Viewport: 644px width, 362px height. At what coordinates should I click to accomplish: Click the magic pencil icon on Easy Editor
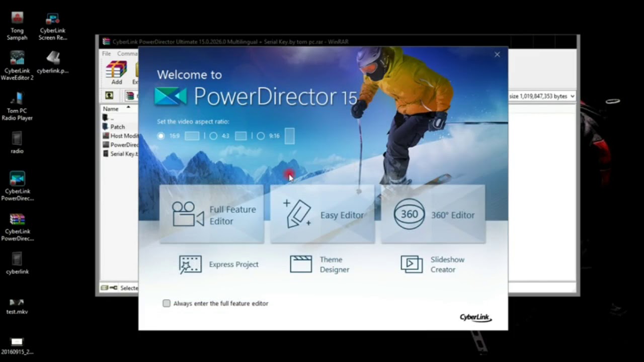pyautogui.click(x=298, y=214)
